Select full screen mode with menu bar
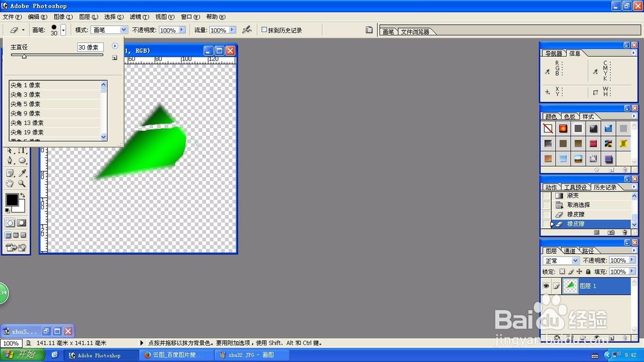Image resolution: width=644 pixels, height=362 pixels. point(15,235)
